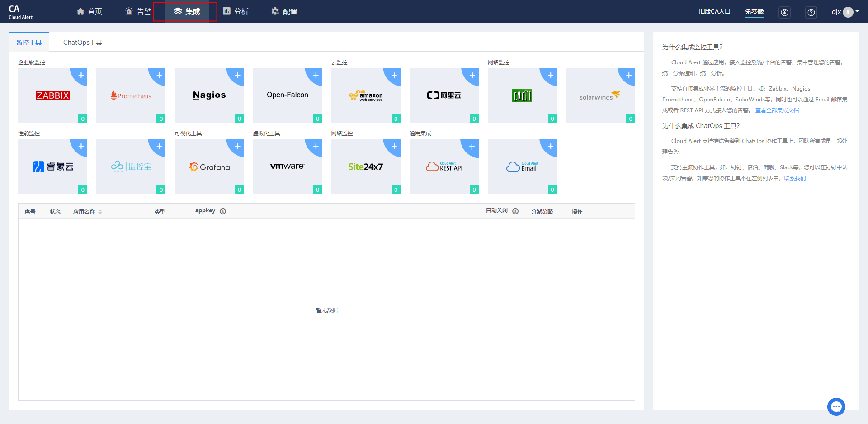Open 分析 in top navigation
The image size is (868, 424).
236,11
